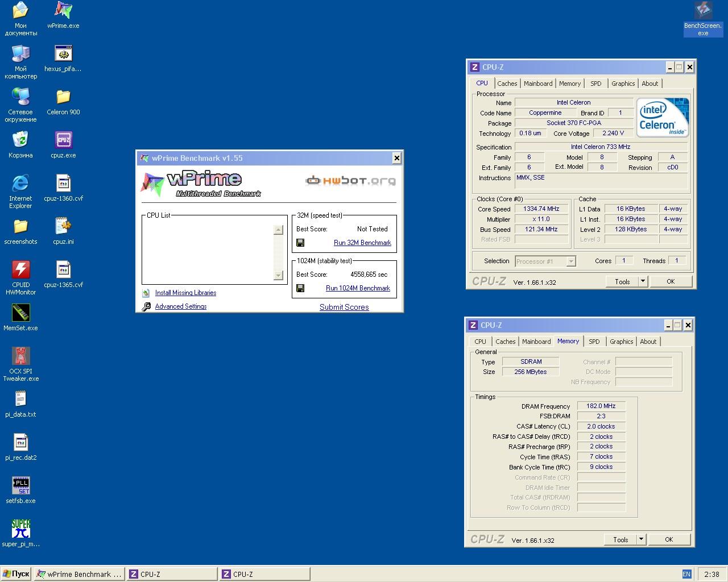728x582 pixels.
Task: Open the Мои документы folder icon
Action: pyautogui.click(x=20, y=18)
